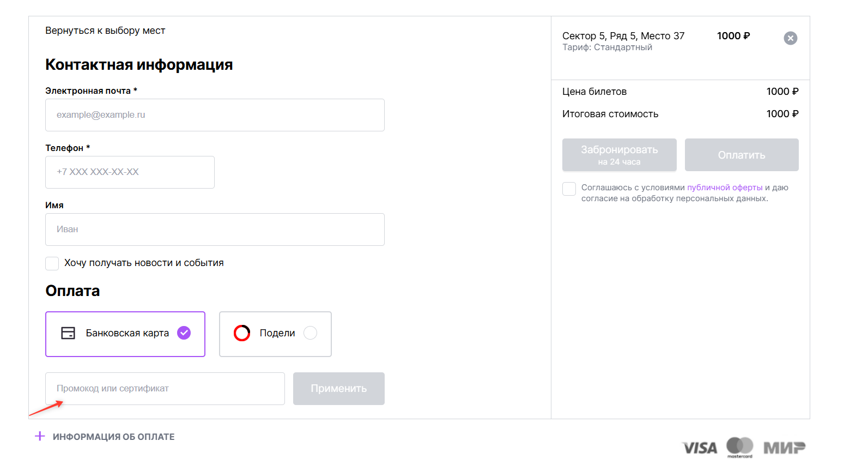This screenshot has width=868, height=465.
Task: Focus the Телефон input field
Action: coord(130,172)
